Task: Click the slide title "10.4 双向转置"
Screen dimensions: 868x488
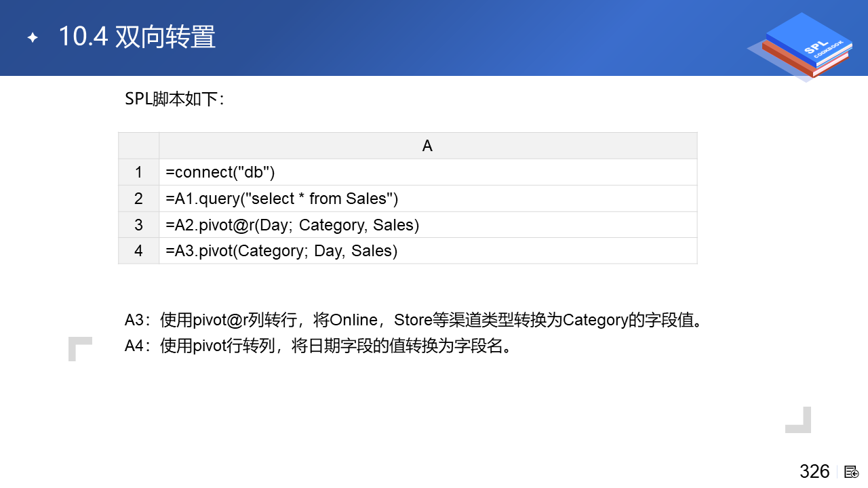Action: coord(137,37)
